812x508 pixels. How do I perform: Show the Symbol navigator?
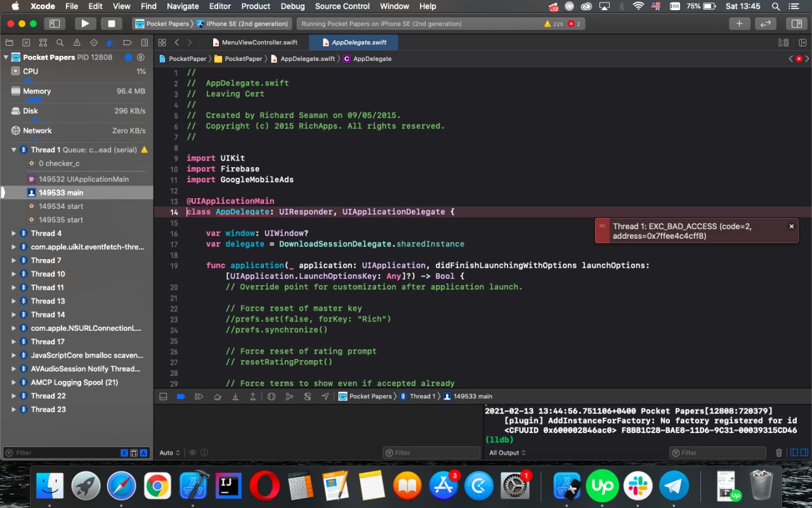[43, 43]
